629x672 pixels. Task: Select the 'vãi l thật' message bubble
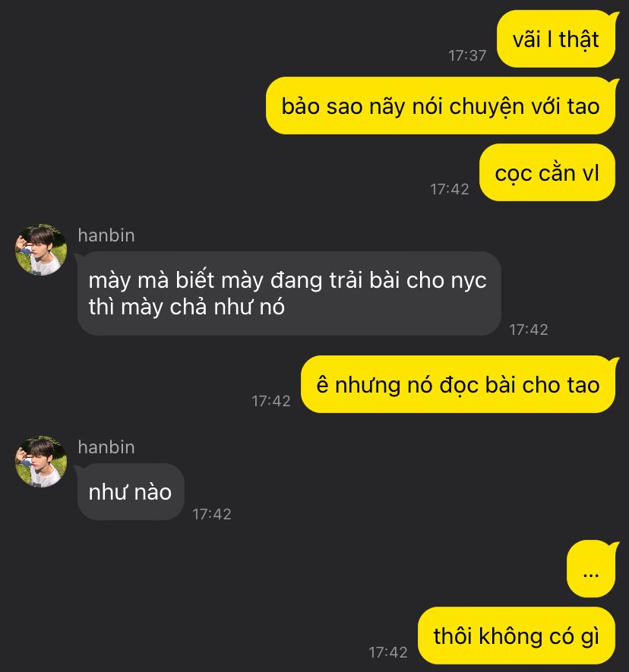click(556, 39)
